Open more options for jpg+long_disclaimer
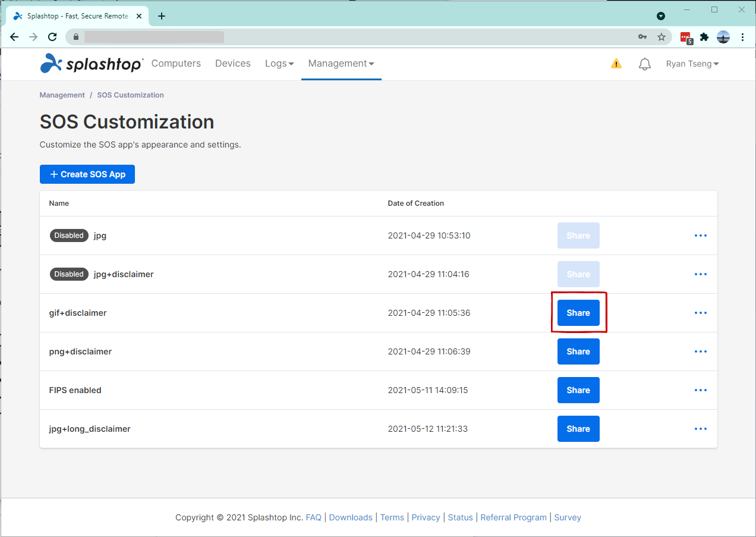Viewport: 756px width, 537px height. [701, 429]
